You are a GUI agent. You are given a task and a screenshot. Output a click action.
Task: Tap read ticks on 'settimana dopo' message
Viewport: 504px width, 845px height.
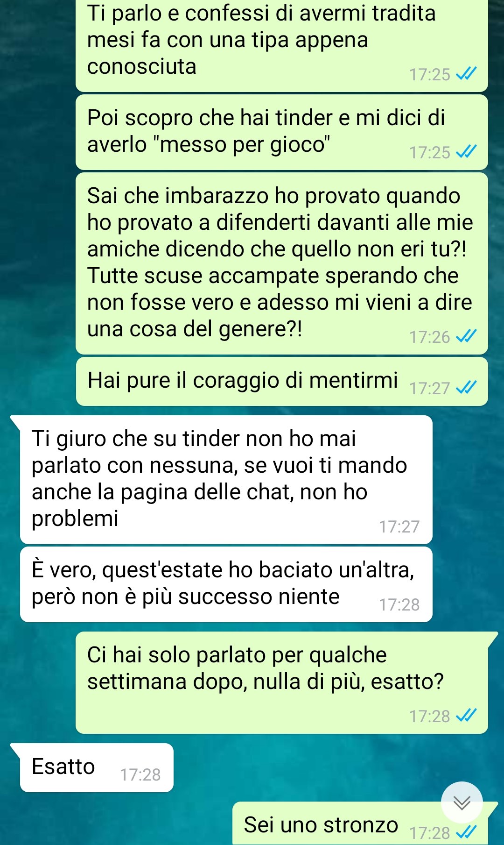466,716
